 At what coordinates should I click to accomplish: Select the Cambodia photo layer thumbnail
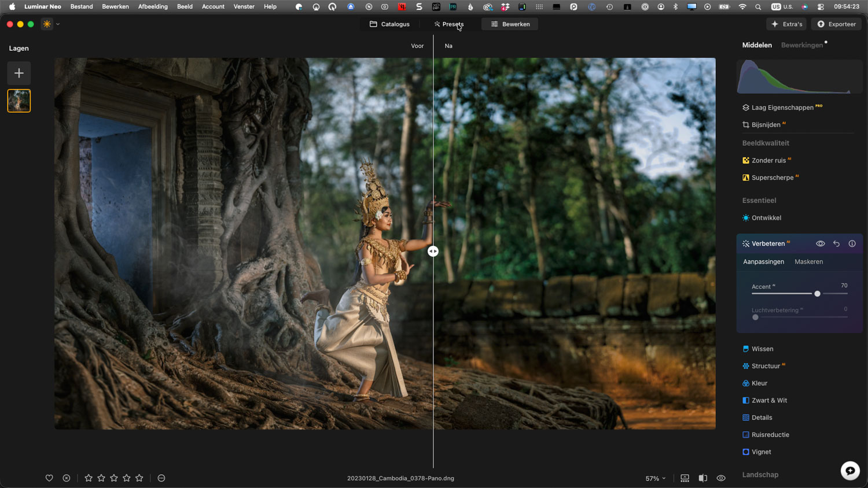tap(19, 101)
